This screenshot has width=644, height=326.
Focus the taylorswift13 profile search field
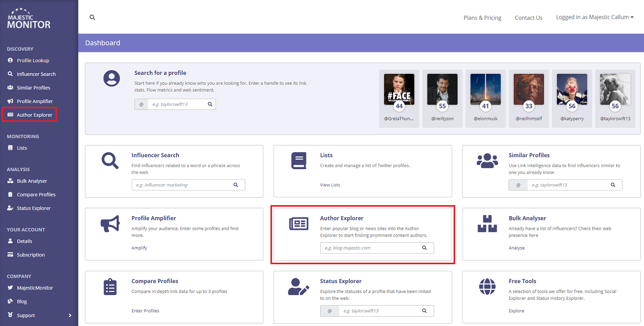(176, 104)
